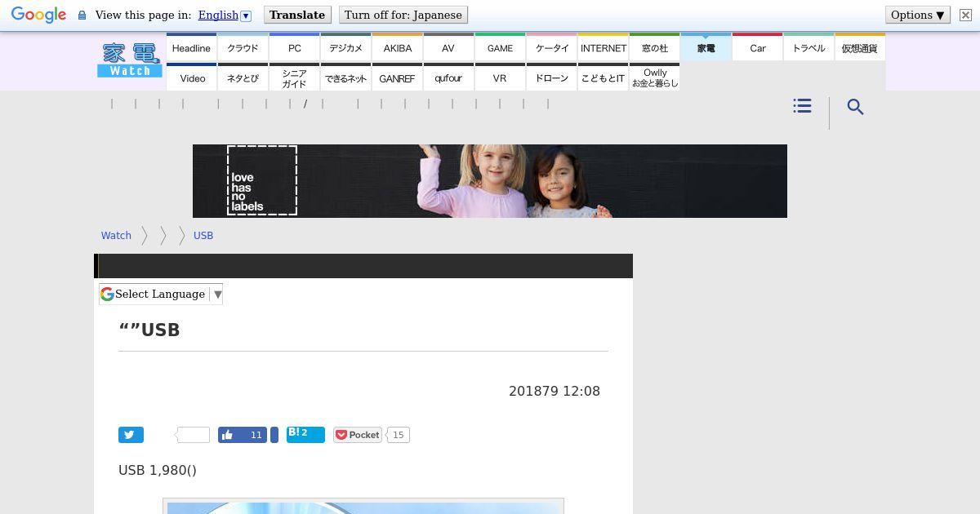Open the シニアガイド tab
980x514 pixels.
coord(294,78)
